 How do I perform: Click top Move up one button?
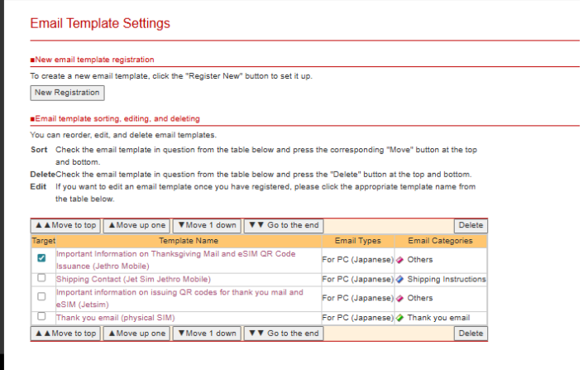tap(136, 225)
